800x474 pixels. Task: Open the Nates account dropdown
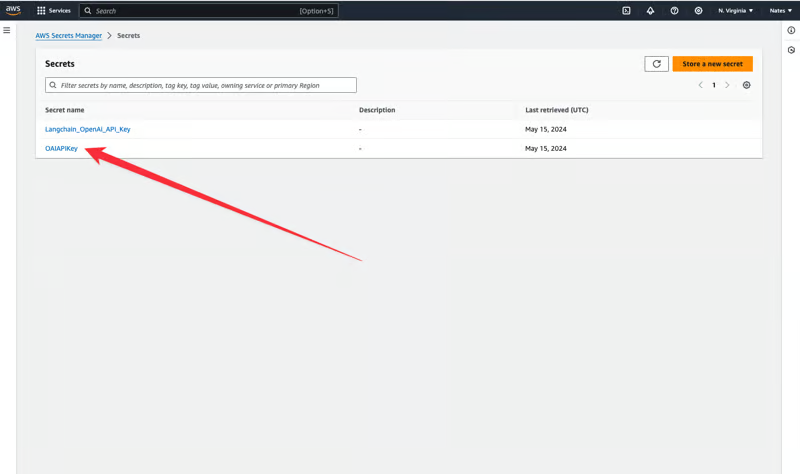(780, 11)
